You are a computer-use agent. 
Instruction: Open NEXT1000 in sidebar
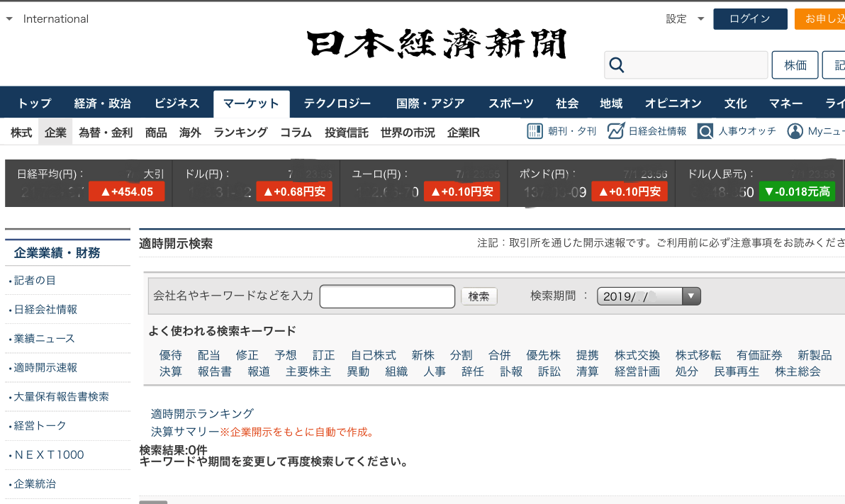point(48,455)
